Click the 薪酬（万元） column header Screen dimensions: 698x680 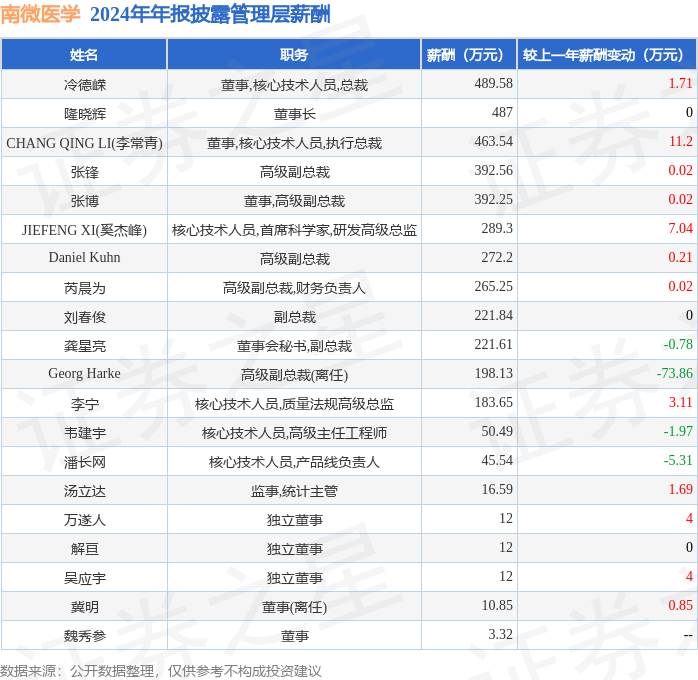click(x=469, y=55)
